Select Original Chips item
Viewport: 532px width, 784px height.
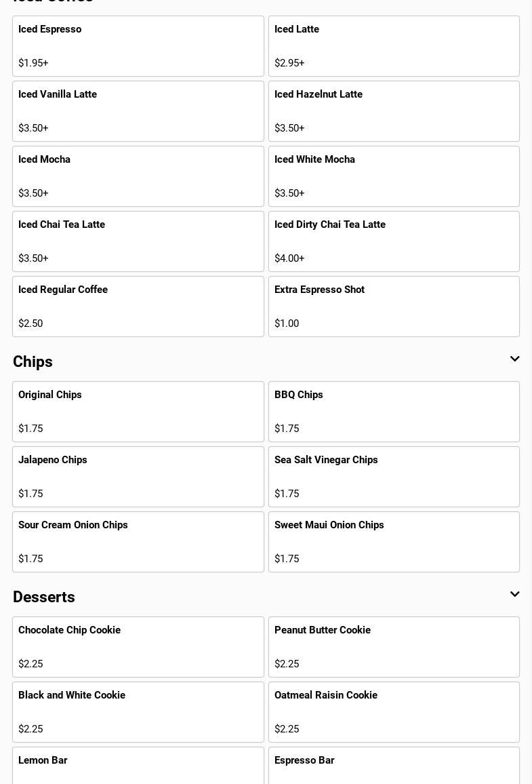point(138,412)
